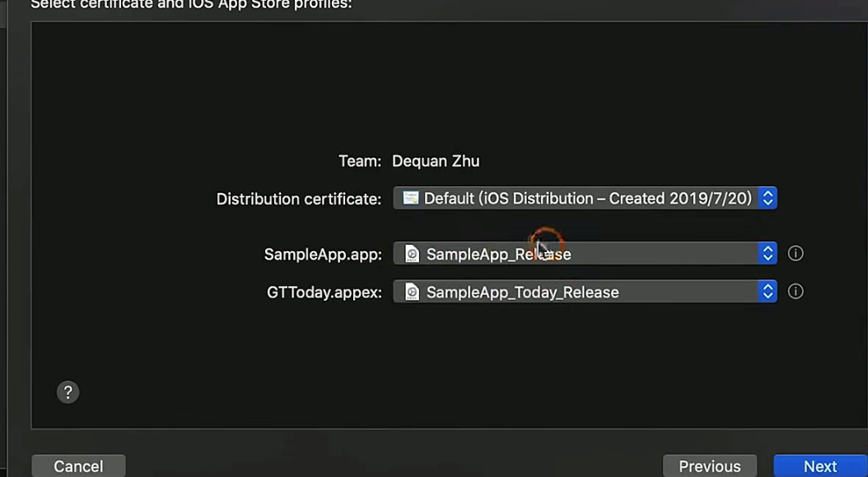Click the team name Dequan Zhu
868x477 pixels.
pyautogui.click(x=436, y=161)
